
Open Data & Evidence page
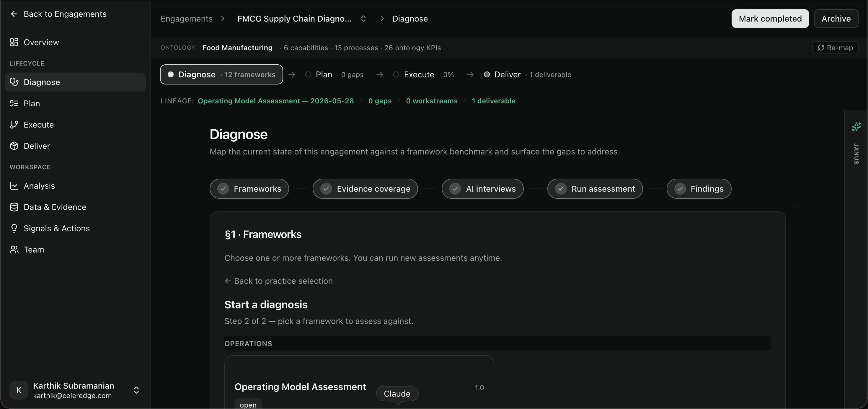point(75,207)
